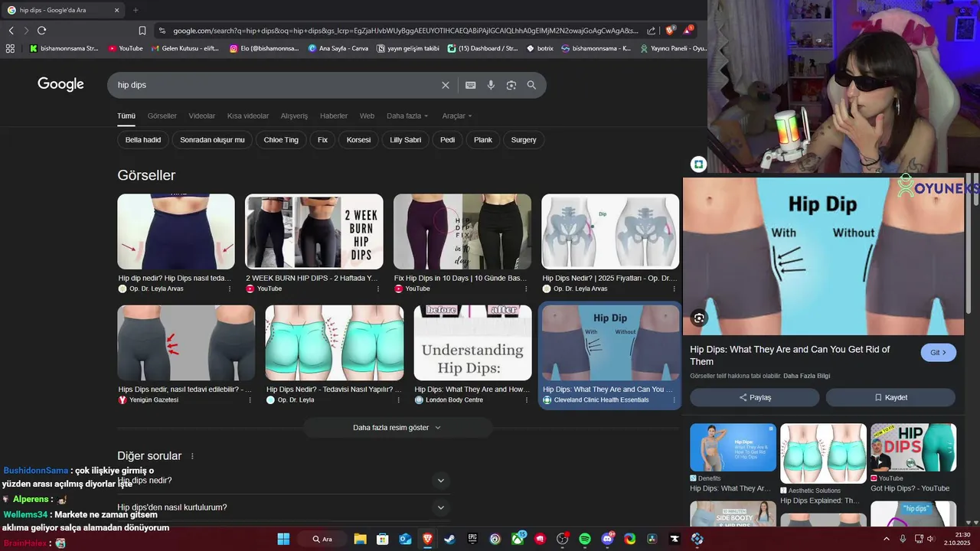The width and height of the screenshot is (980, 551).
Task: Open Discord from the taskbar
Action: (607, 539)
